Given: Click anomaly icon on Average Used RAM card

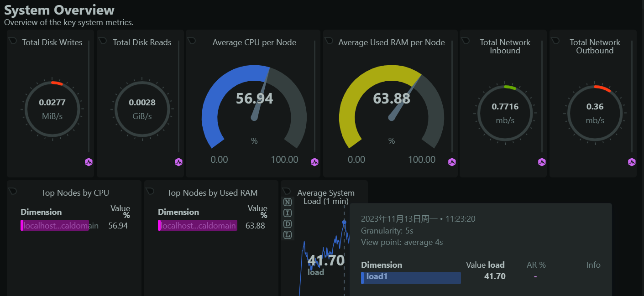Looking at the screenshot, I should coord(452,162).
